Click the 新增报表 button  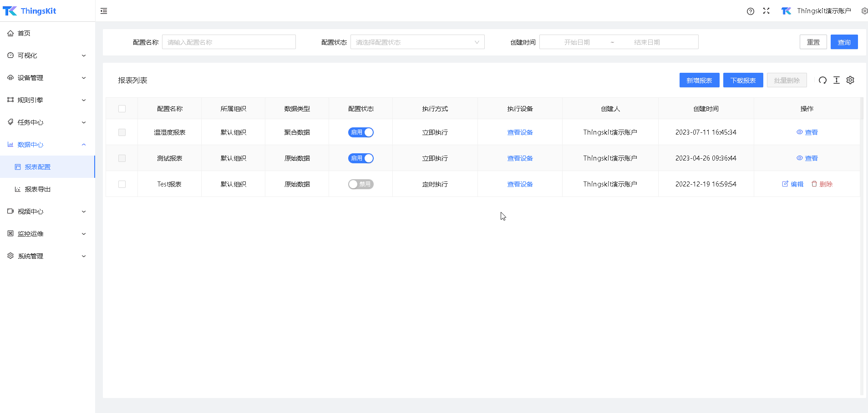pos(699,81)
